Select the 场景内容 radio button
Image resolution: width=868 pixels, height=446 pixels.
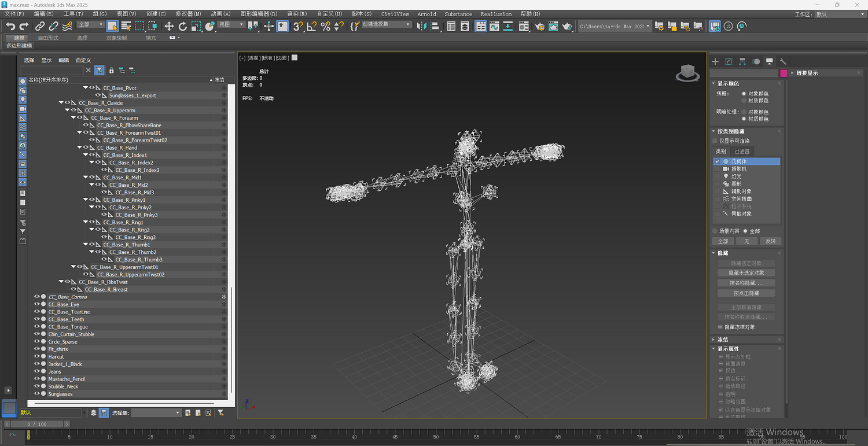point(715,231)
